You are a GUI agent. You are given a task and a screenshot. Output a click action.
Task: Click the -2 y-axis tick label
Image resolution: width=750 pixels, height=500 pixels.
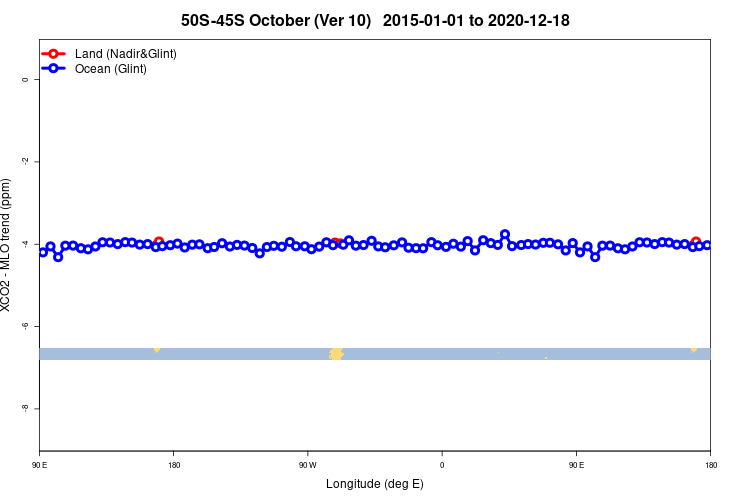pyautogui.click(x=25, y=161)
